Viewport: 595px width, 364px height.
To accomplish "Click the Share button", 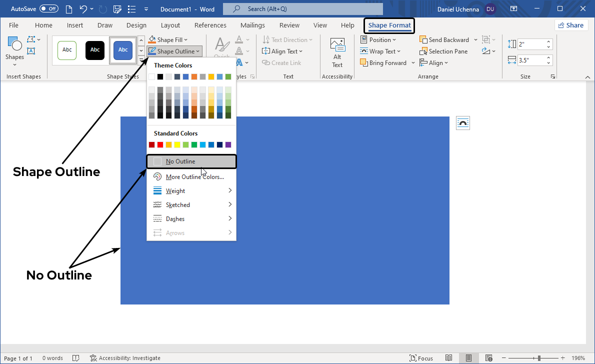I will 570,25.
